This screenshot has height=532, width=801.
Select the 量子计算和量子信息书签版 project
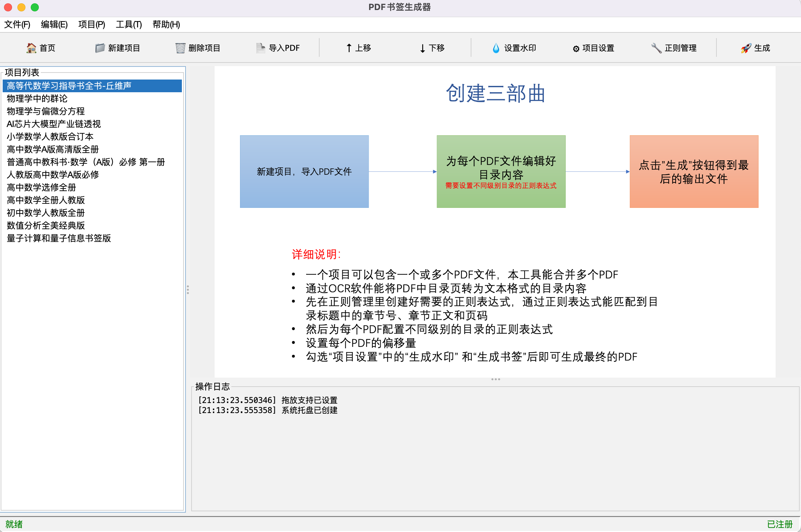[x=59, y=239]
